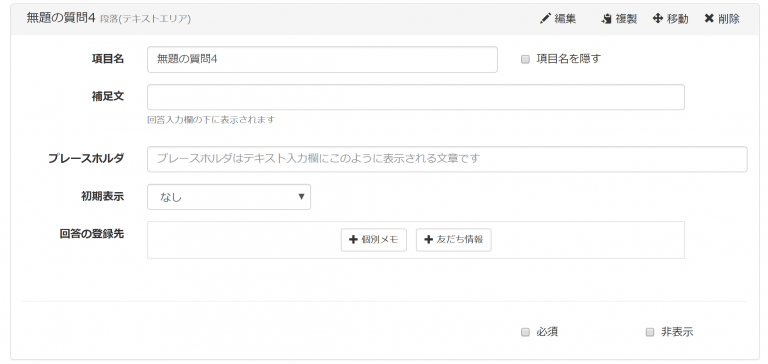Toggle the 項目名を隠す checkbox
Image resolution: width=768 pixels, height=364 pixels.
(x=525, y=59)
